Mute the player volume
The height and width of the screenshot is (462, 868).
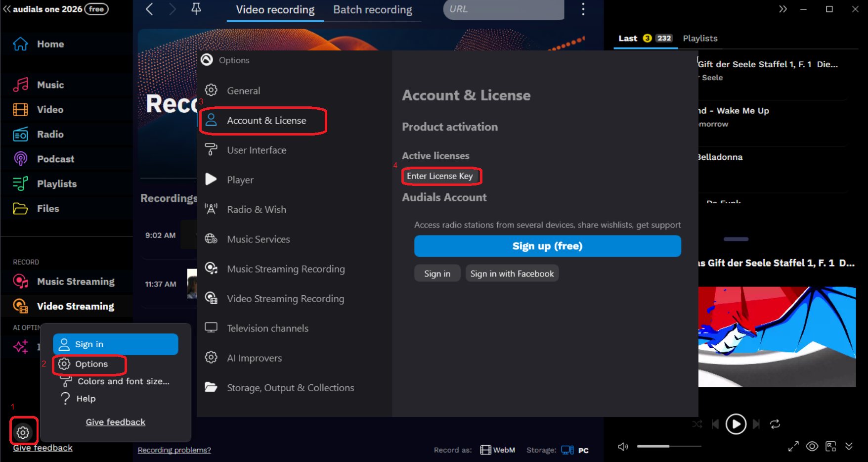(x=622, y=446)
